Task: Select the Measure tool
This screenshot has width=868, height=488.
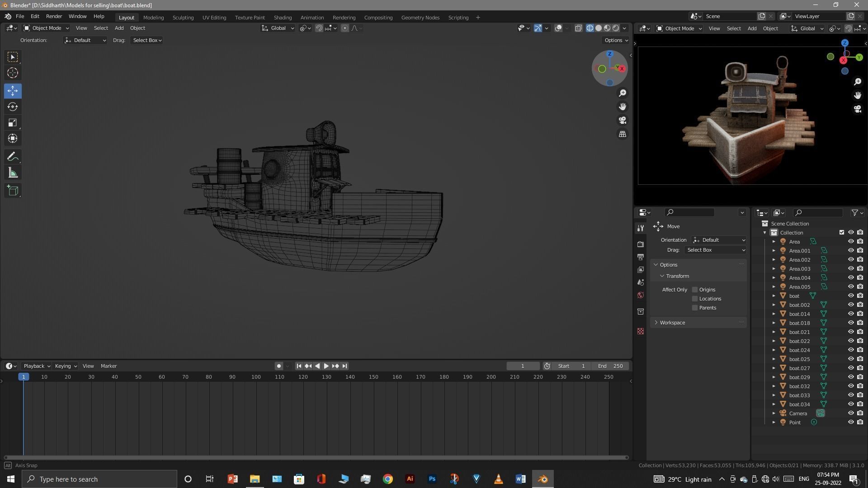Action: (x=13, y=173)
